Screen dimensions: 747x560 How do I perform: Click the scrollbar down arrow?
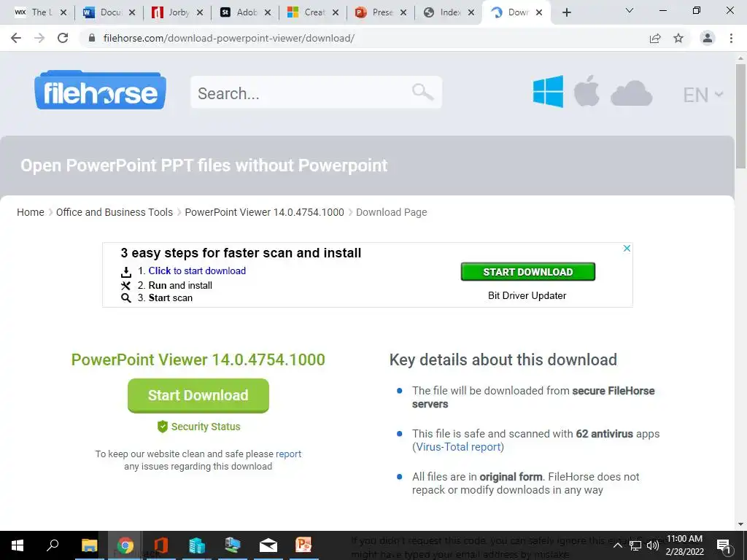click(740, 524)
